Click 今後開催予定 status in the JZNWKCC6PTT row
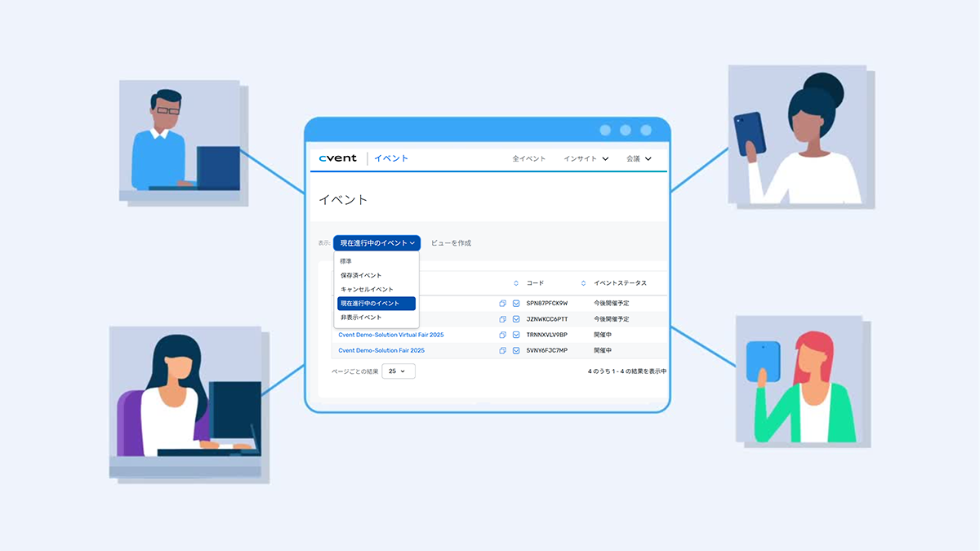The image size is (980, 551). tap(612, 319)
